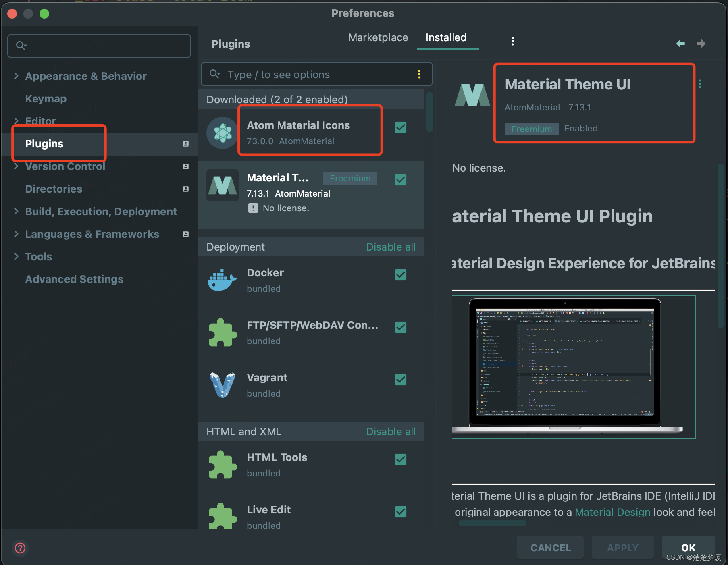Open the plugin search options menu (three dots)
Viewport: 728px width, 565px height.
(x=419, y=74)
